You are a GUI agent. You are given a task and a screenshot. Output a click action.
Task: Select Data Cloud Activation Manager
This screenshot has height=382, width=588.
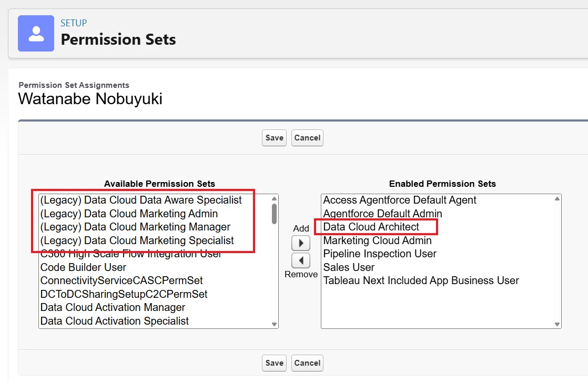(x=113, y=307)
